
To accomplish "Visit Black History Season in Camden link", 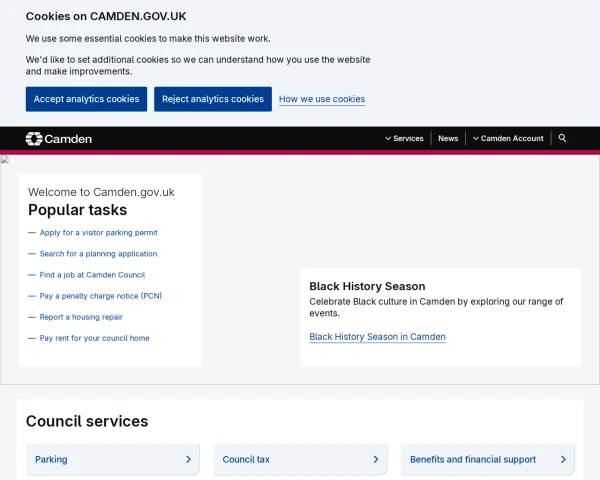I will 377,337.
